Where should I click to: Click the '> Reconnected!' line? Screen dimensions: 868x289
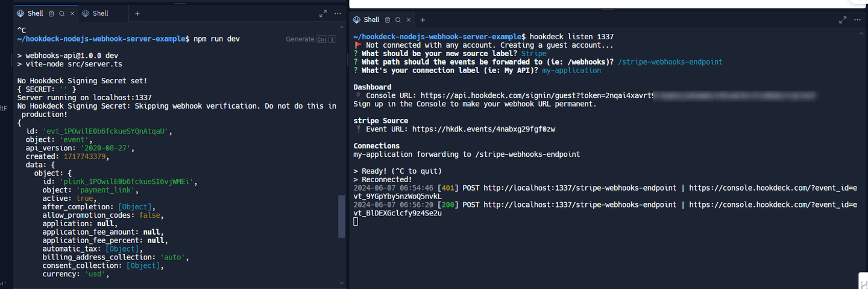click(x=383, y=179)
